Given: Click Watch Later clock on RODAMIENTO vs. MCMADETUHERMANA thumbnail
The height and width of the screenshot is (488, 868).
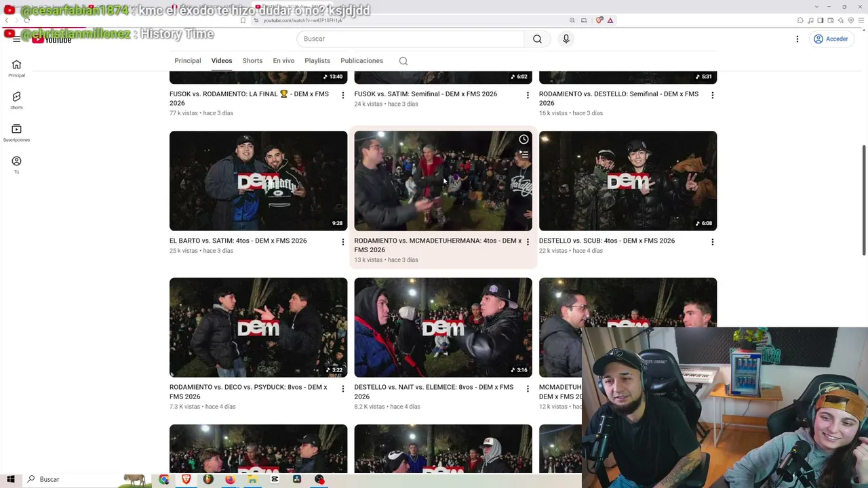Looking at the screenshot, I should coord(524,140).
